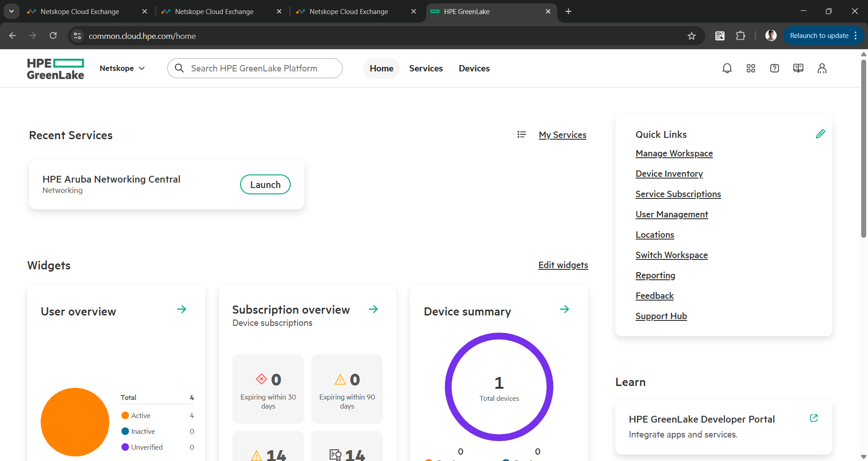Click Relaunch to update button
This screenshot has width=868, height=461.
click(x=819, y=36)
